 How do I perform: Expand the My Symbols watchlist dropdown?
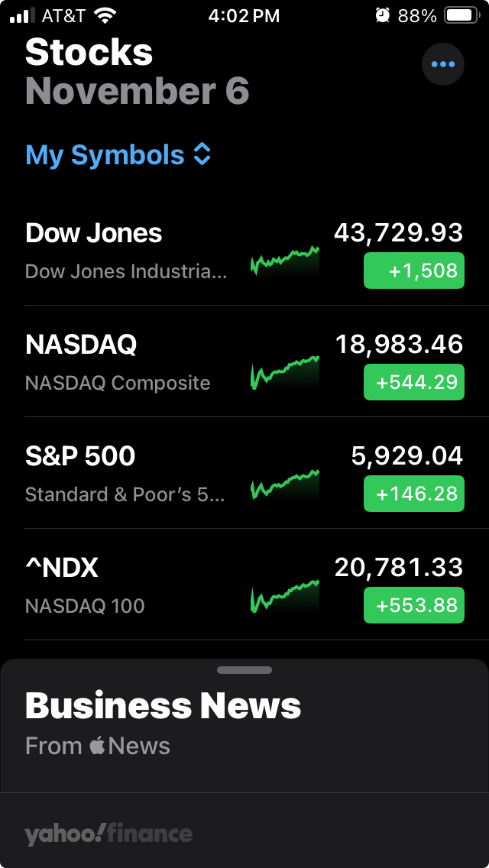pos(118,154)
